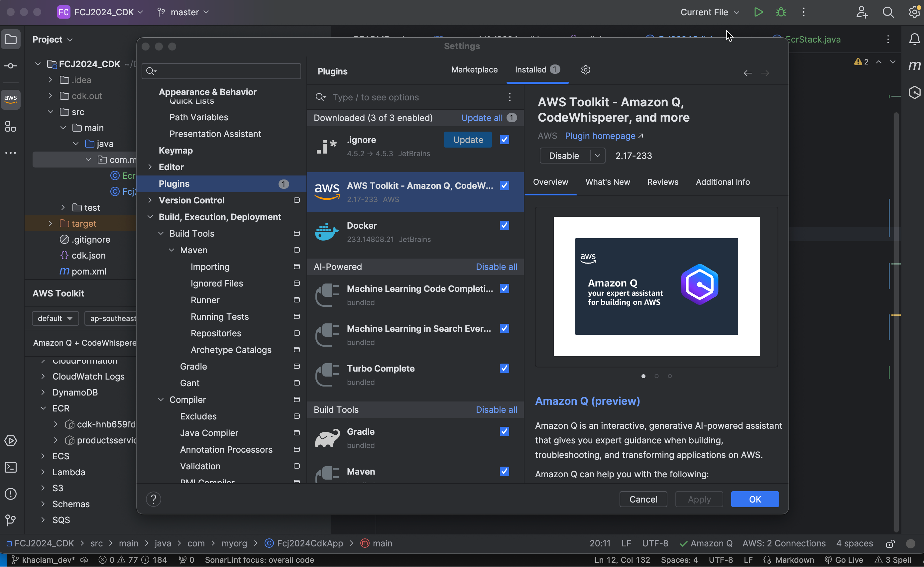The width and height of the screenshot is (924, 567).
Task: Disable the .ignore plugin checkbox
Action: click(x=504, y=140)
